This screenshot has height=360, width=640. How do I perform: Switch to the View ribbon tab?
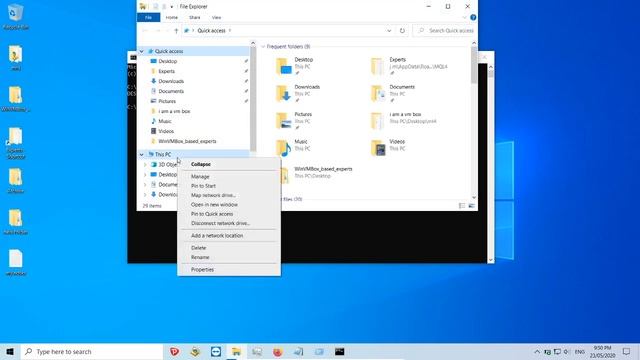coord(216,18)
